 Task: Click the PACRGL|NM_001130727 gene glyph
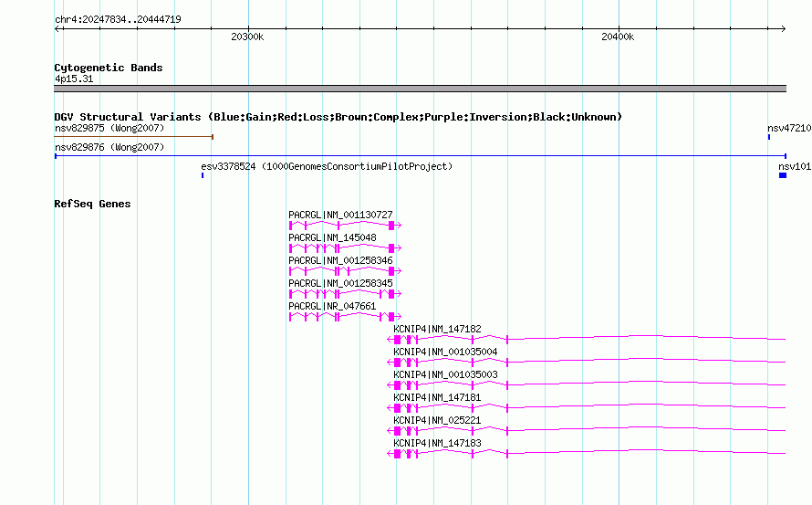point(345,225)
